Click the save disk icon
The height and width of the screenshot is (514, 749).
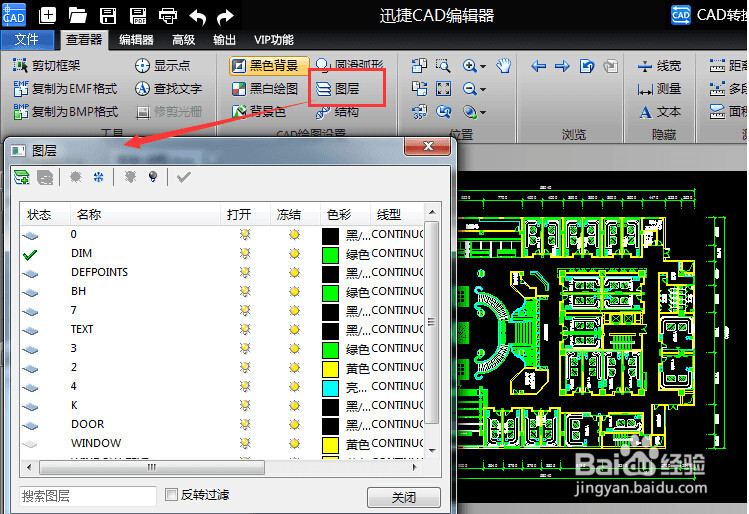coord(108,15)
